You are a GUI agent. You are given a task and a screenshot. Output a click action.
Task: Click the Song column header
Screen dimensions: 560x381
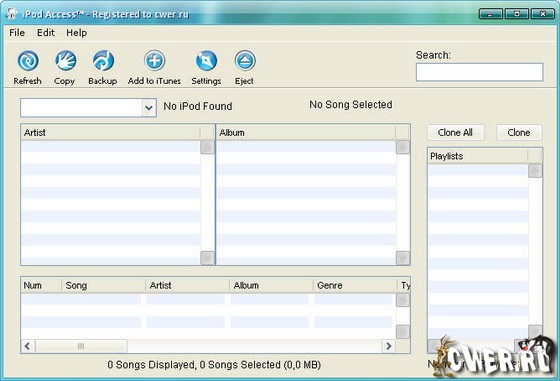[x=103, y=285]
